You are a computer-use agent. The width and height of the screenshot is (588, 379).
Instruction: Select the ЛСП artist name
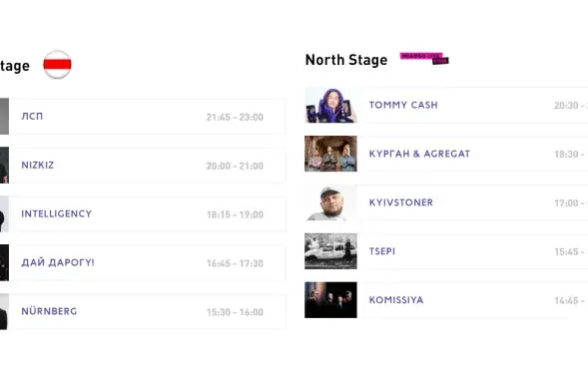(x=32, y=117)
